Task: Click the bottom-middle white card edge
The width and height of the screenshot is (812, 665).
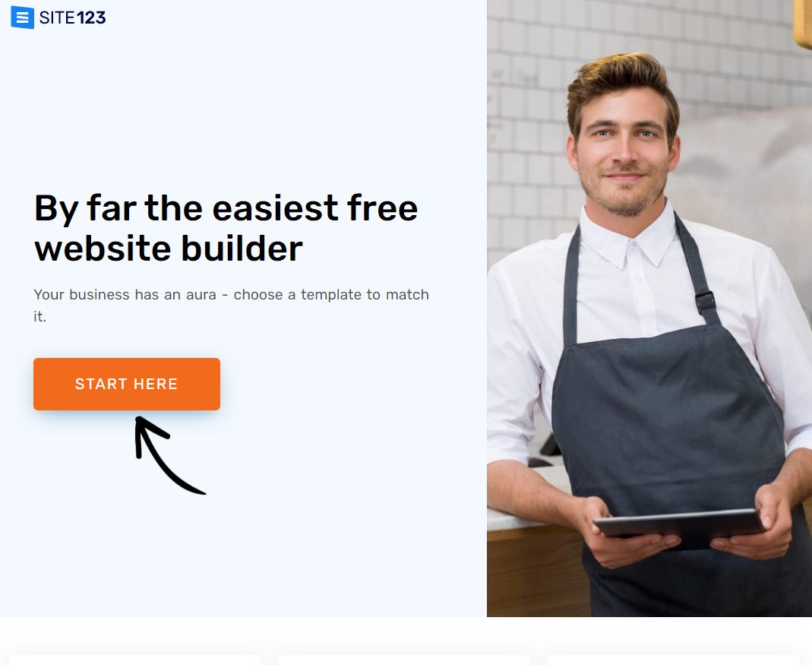Action: pos(404,659)
